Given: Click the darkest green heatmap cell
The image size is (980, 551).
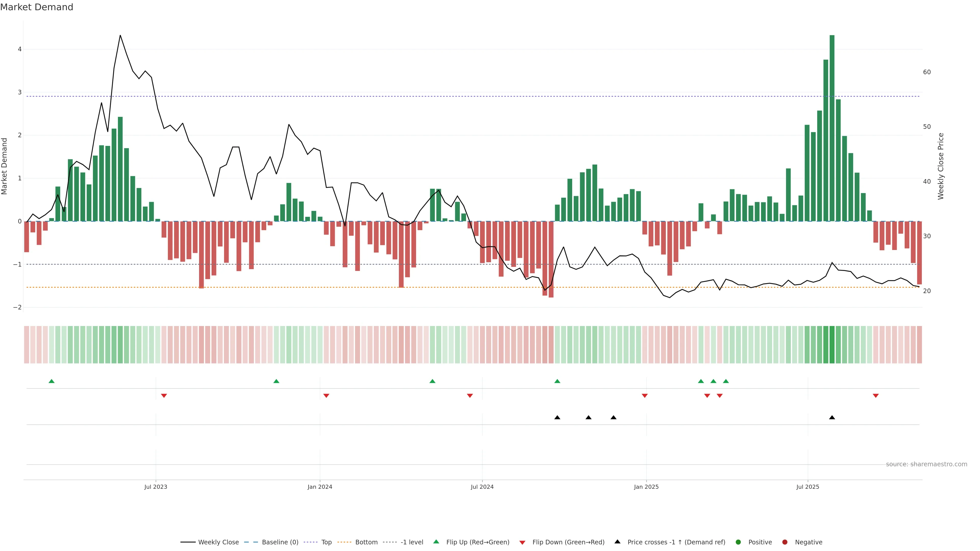Looking at the screenshot, I should 832,345.
